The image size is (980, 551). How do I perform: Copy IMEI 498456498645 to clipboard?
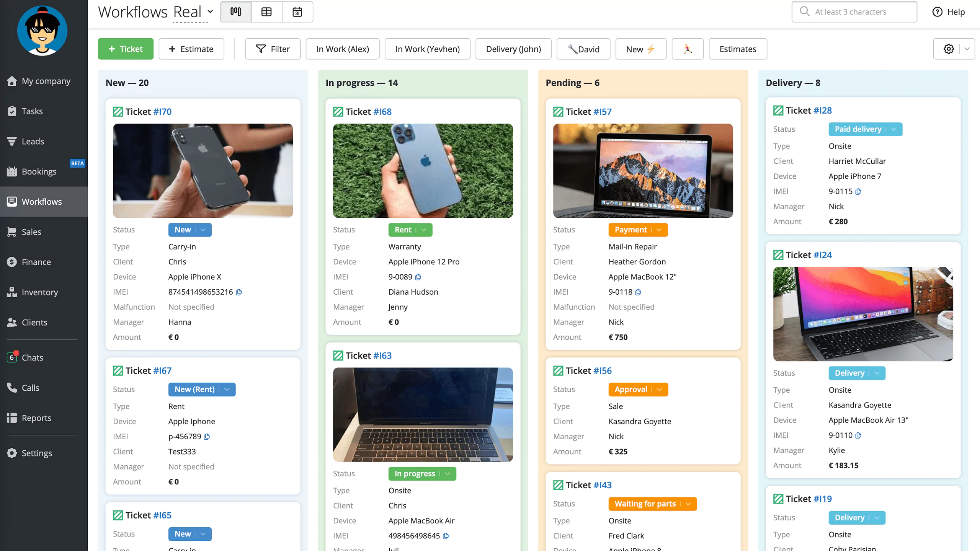(446, 536)
